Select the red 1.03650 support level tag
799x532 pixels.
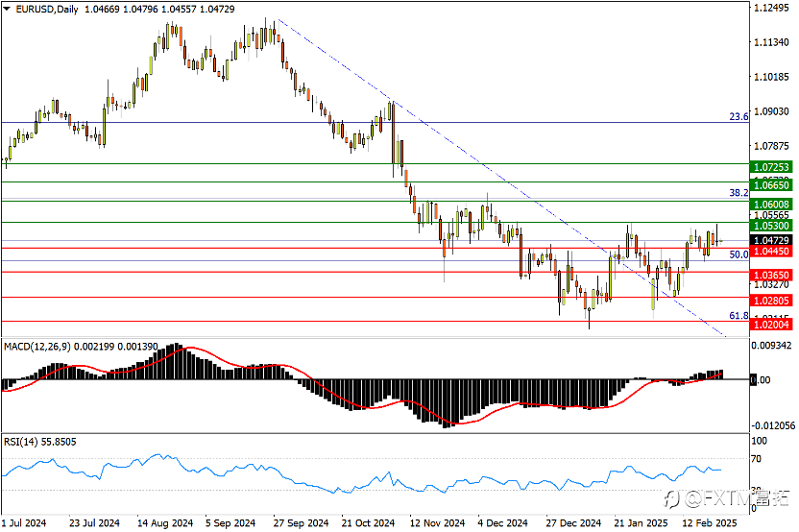771,276
